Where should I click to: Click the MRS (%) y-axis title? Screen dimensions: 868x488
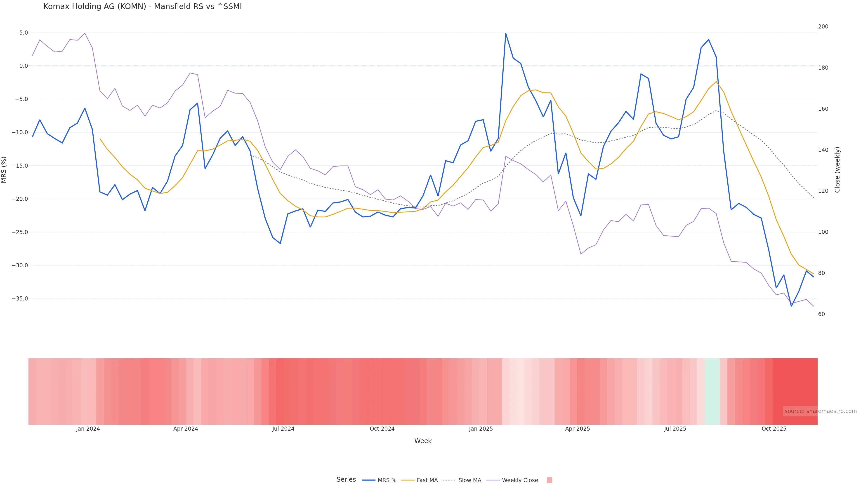coord(4,170)
